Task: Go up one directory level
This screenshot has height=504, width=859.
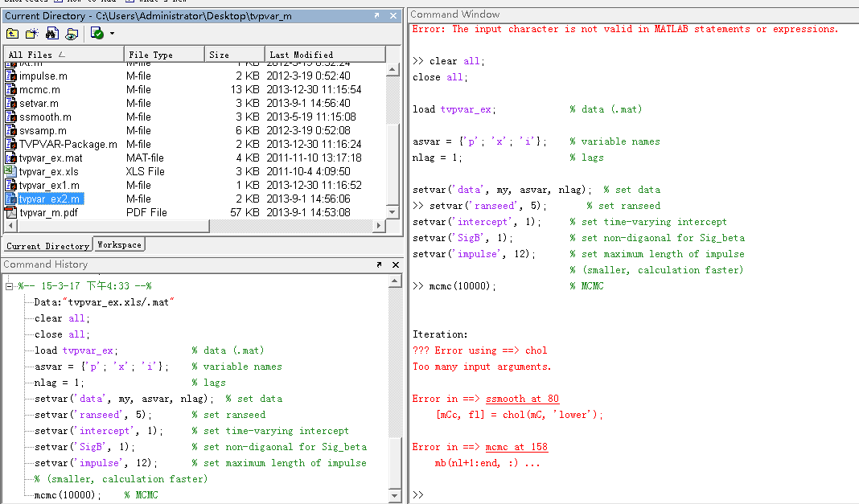Action: tap(12, 33)
